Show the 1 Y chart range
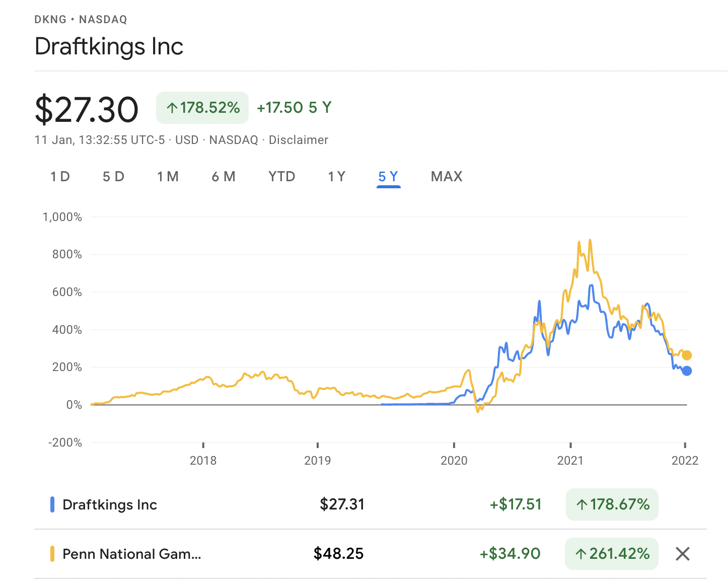This screenshot has height=586, width=728. coord(337,177)
